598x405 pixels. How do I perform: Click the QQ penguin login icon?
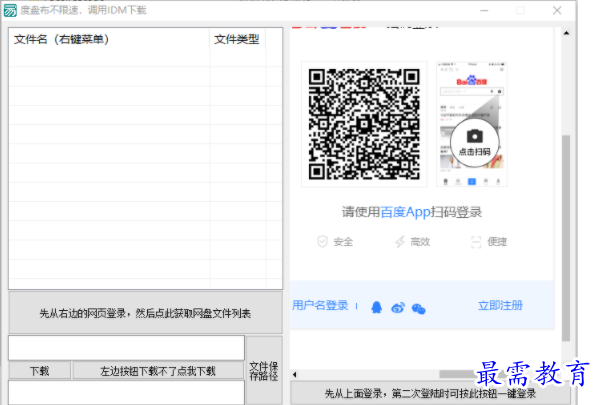click(376, 307)
